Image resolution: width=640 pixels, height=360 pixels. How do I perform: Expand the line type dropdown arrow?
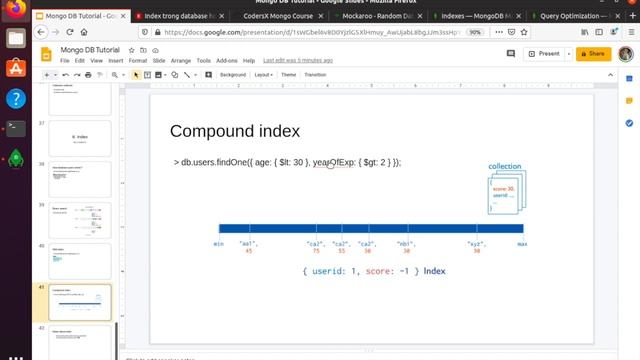(x=196, y=75)
